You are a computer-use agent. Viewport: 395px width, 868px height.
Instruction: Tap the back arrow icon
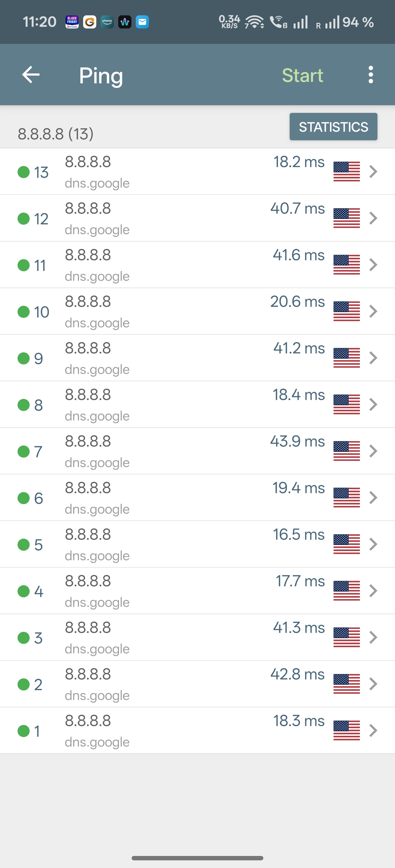31,75
